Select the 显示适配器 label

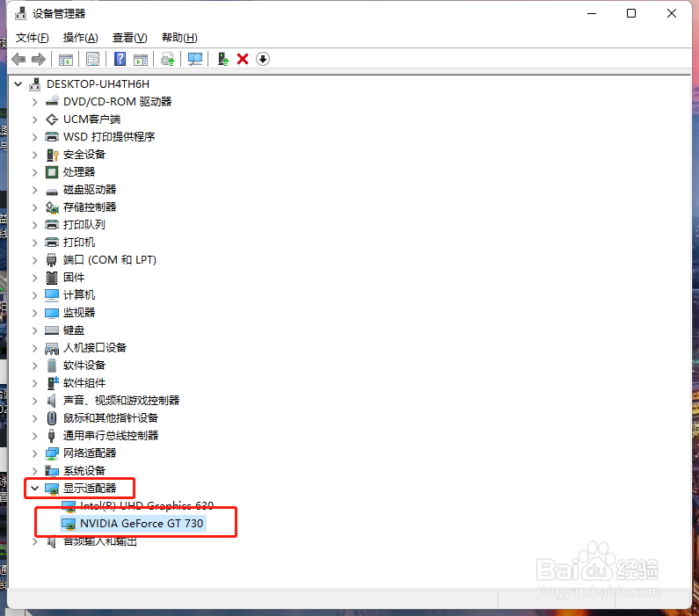click(90, 489)
